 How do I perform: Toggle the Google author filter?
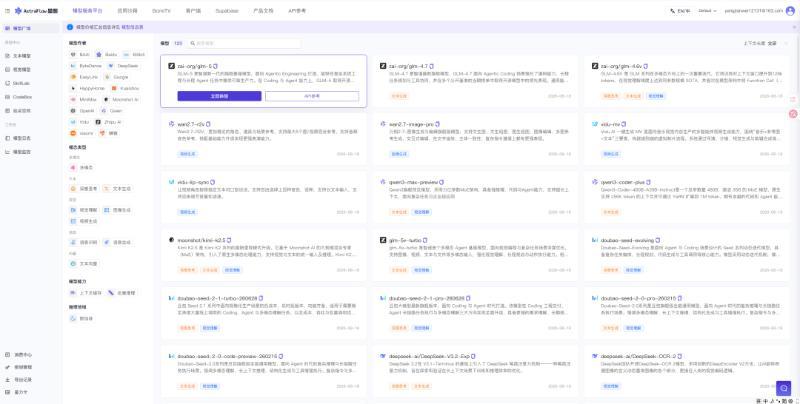(x=116, y=77)
